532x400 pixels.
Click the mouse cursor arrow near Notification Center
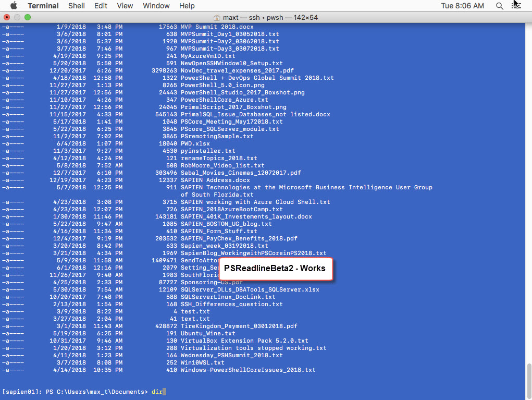(x=517, y=5)
